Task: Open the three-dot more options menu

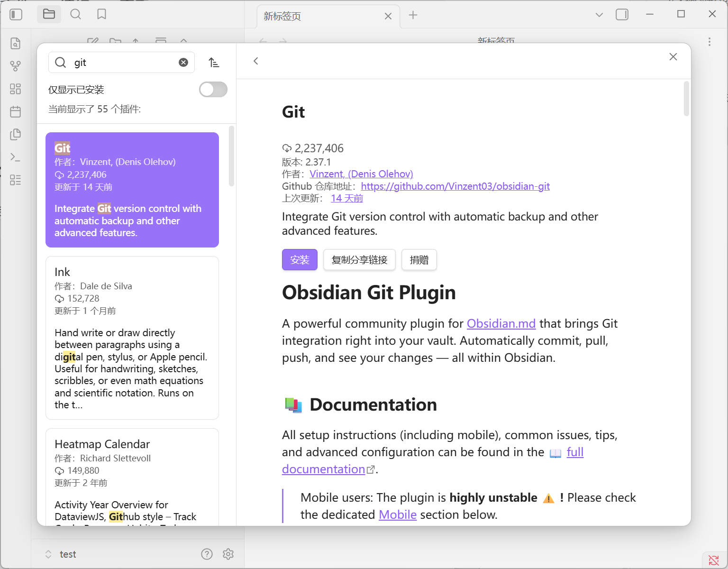Action: 710,42
